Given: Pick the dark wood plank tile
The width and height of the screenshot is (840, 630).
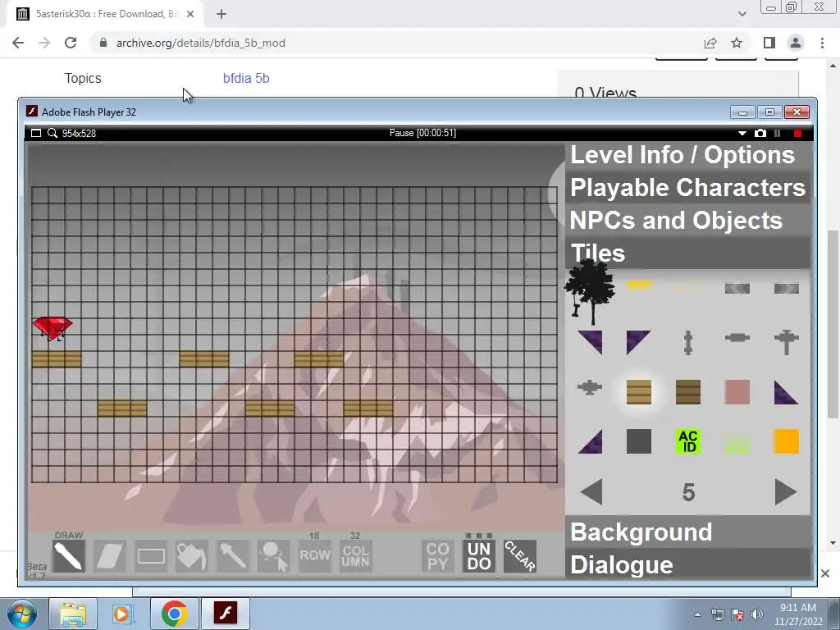Looking at the screenshot, I should click(x=688, y=392).
